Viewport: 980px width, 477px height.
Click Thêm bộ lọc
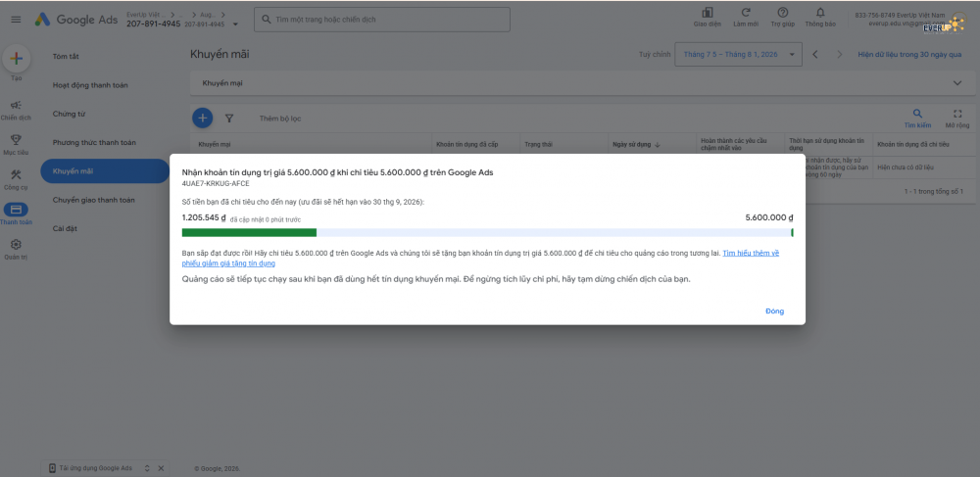(280, 118)
